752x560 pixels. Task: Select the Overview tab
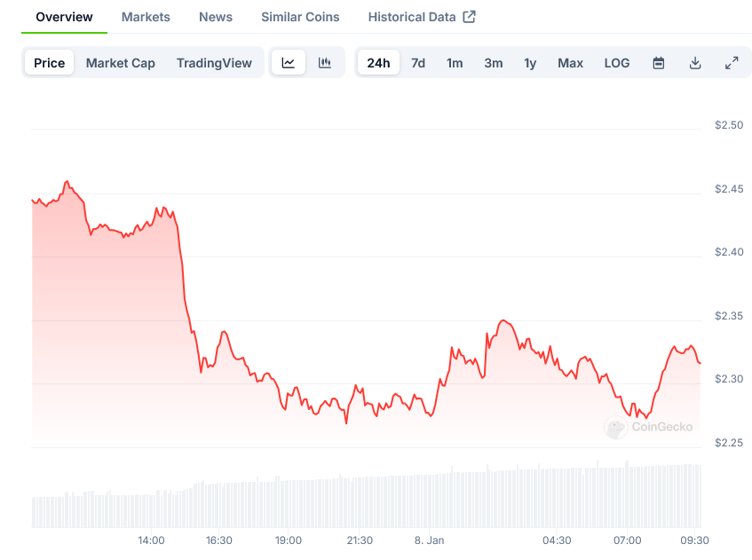tap(64, 17)
